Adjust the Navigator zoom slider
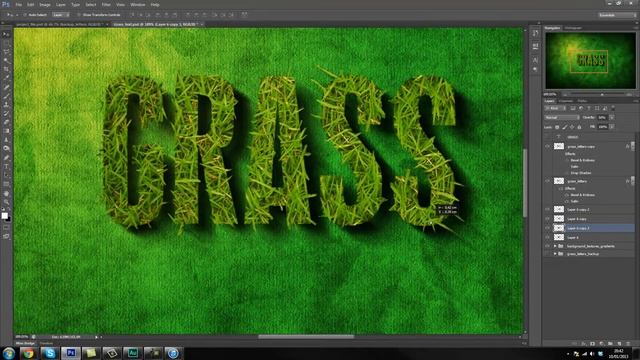 tap(602, 94)
